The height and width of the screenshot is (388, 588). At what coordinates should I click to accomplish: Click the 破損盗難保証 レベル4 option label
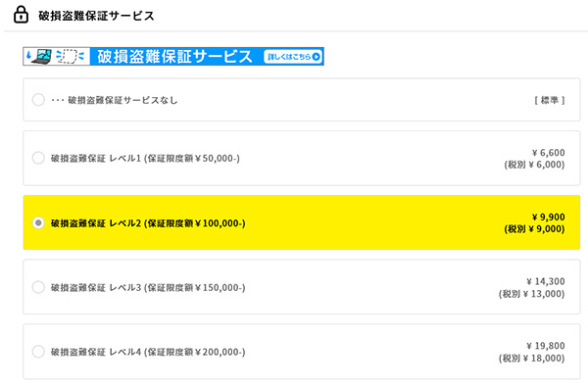(x=148, y=352)
